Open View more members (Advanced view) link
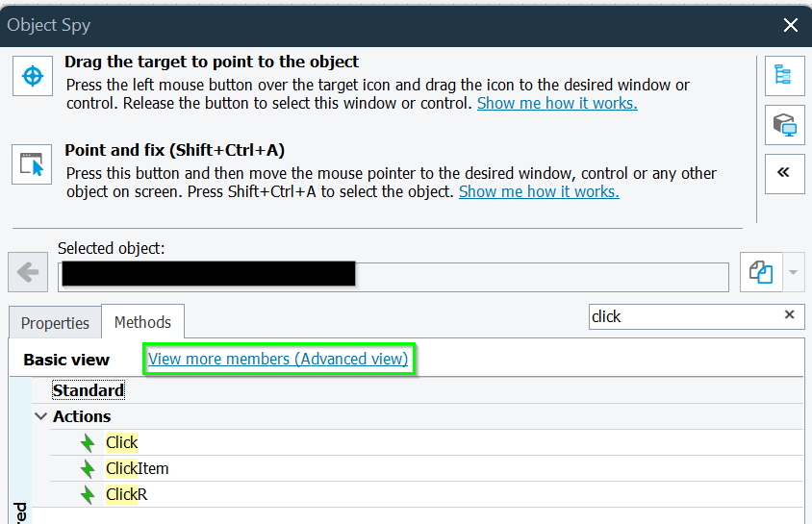Image resolution: width=812 pixels, height=524 pixels. click(x=278, y=359)
